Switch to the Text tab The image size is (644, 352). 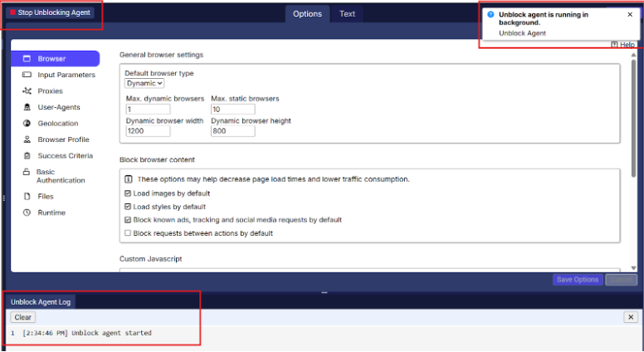[x=347, y=13]
